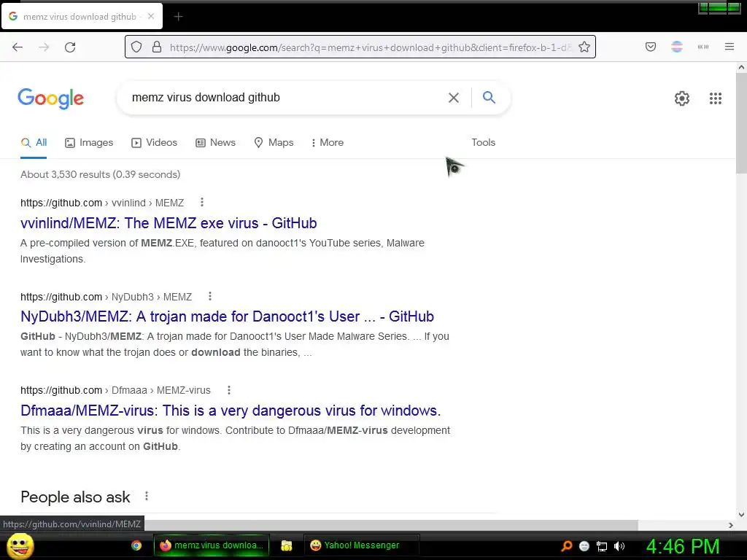This screenshot has height=560, width=747.
Task: Click the tray search magnifier icon
Action: 567,545
